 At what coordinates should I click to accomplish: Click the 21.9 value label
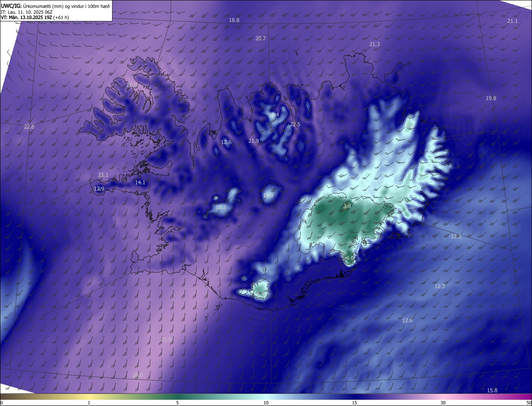tap(254, 141)
